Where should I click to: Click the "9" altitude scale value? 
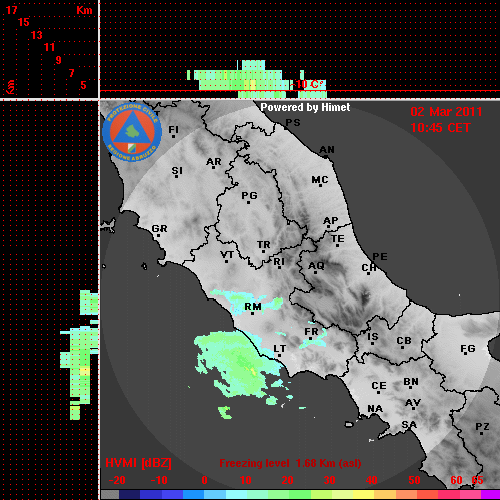coord(59,60)
